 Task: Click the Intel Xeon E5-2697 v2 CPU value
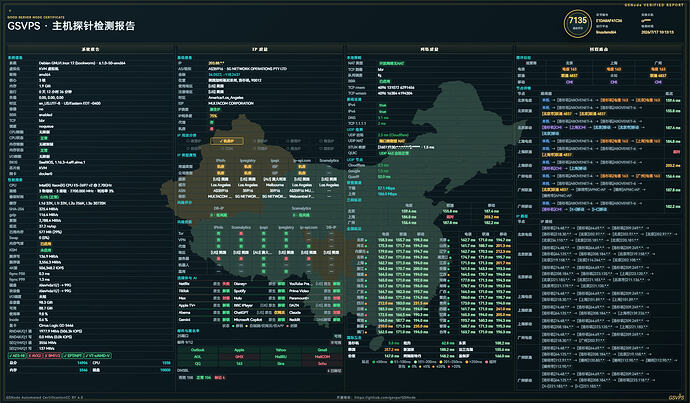click(x=75, y=186)
